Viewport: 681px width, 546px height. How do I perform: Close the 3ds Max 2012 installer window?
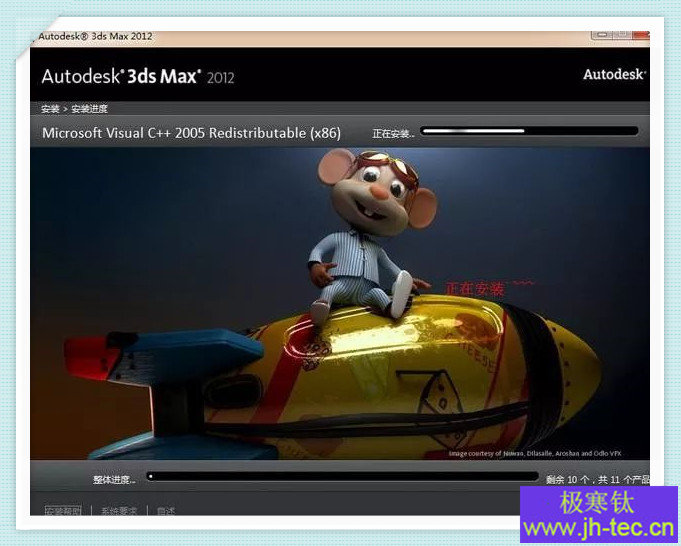pyautogui.click(x=641, y=35)
